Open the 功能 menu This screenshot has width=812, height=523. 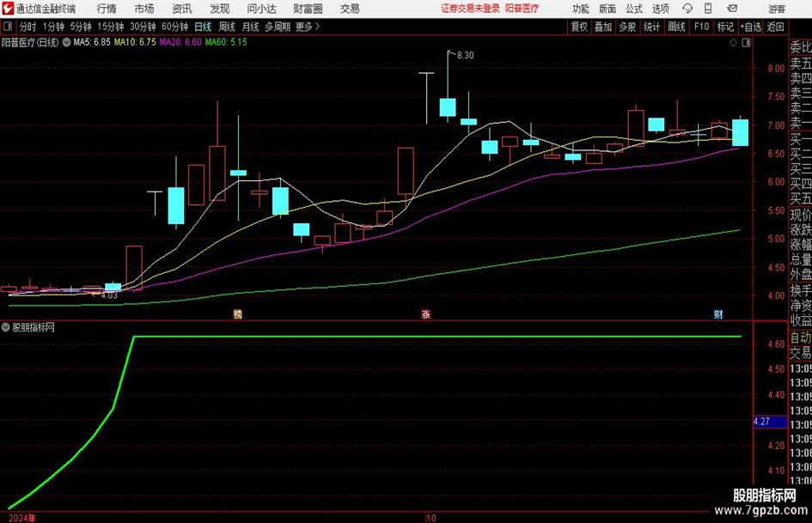point(581,9)
